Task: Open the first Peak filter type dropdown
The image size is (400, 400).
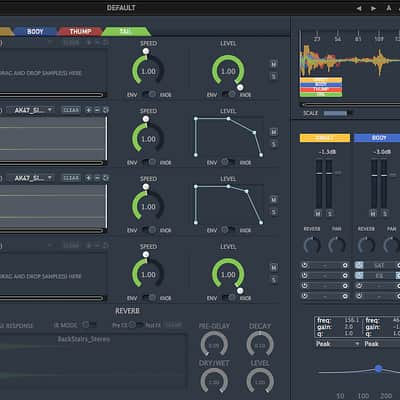Action: tap(338, 344)
